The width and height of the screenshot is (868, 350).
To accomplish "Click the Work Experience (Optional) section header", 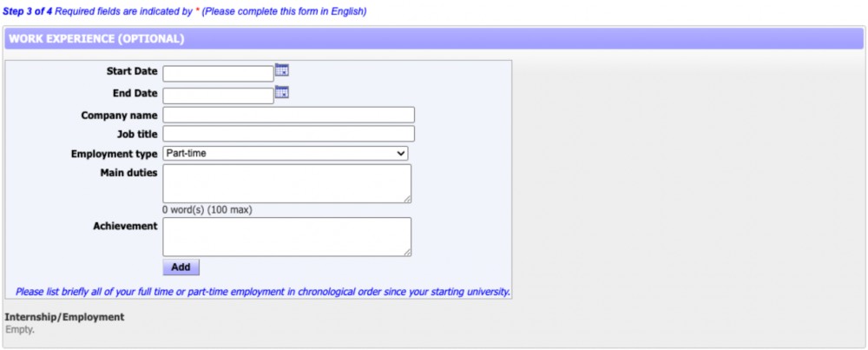I will point(96,39).
